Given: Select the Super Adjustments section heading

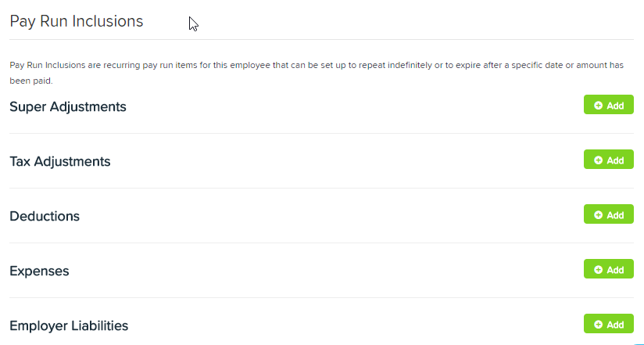Looking at the screenshot, I should pos(68,107).
